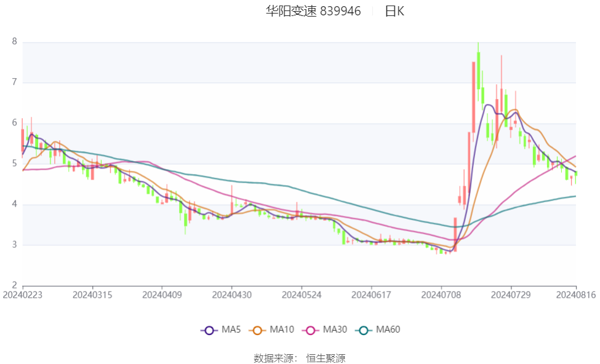Click the y-axis value 7
The height and width of the screenshot is (364, 600).
point(15,82)
